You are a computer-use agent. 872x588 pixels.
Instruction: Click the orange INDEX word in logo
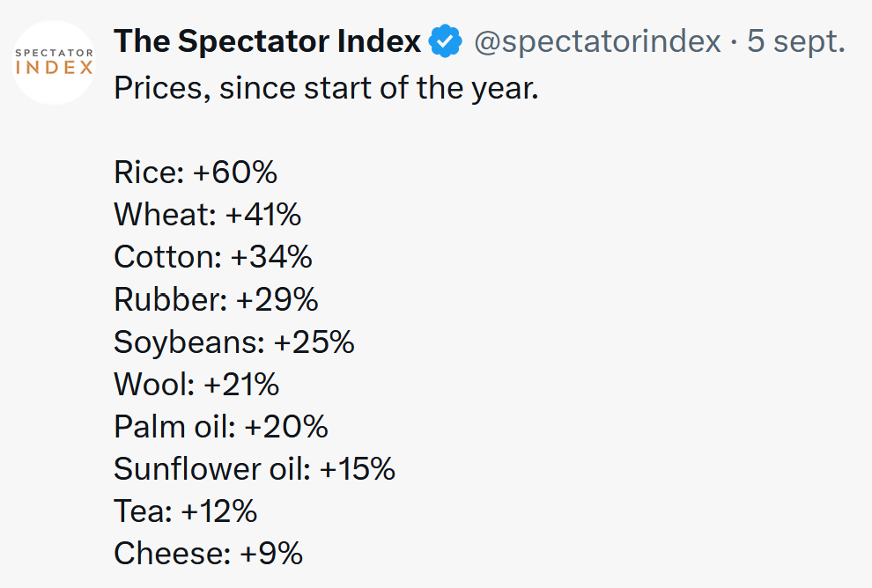[54, 68]
